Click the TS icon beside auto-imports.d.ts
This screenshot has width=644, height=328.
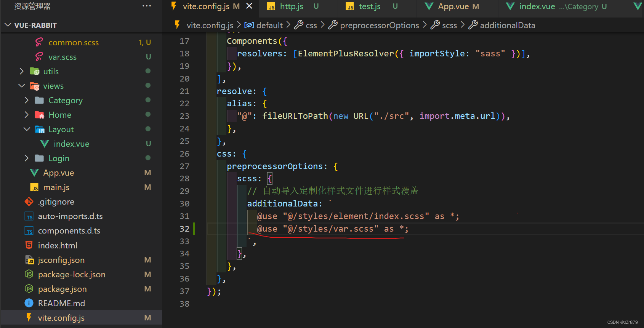pos(29,216)
